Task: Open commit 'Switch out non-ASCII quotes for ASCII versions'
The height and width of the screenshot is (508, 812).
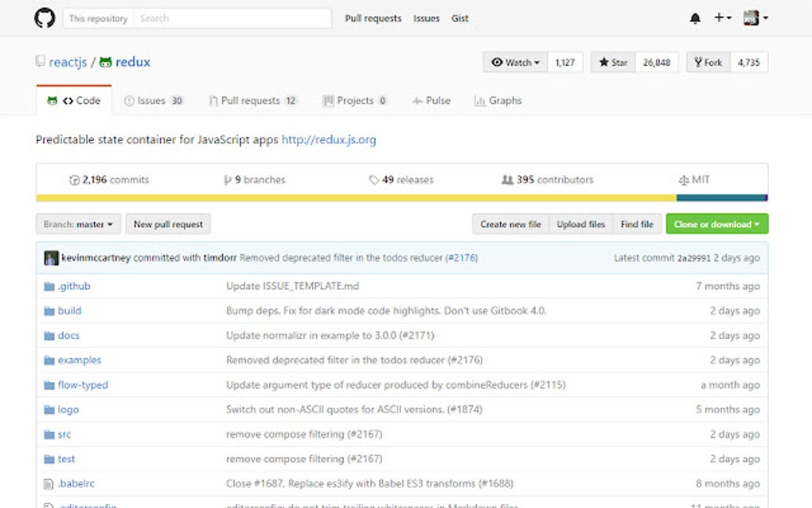Action: (x=354, y=409)
